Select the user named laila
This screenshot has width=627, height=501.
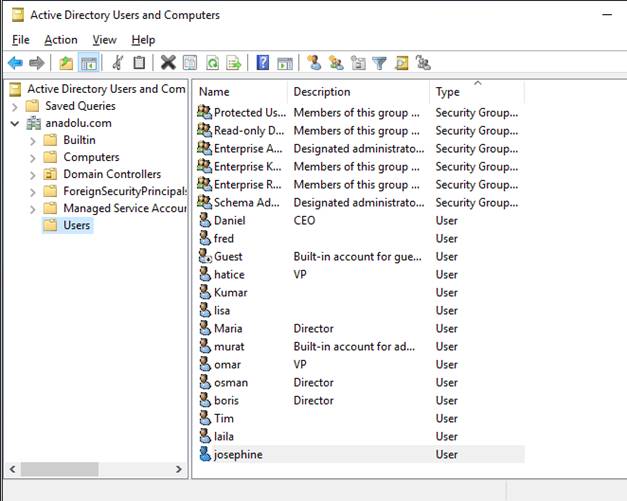pos(224,436)
